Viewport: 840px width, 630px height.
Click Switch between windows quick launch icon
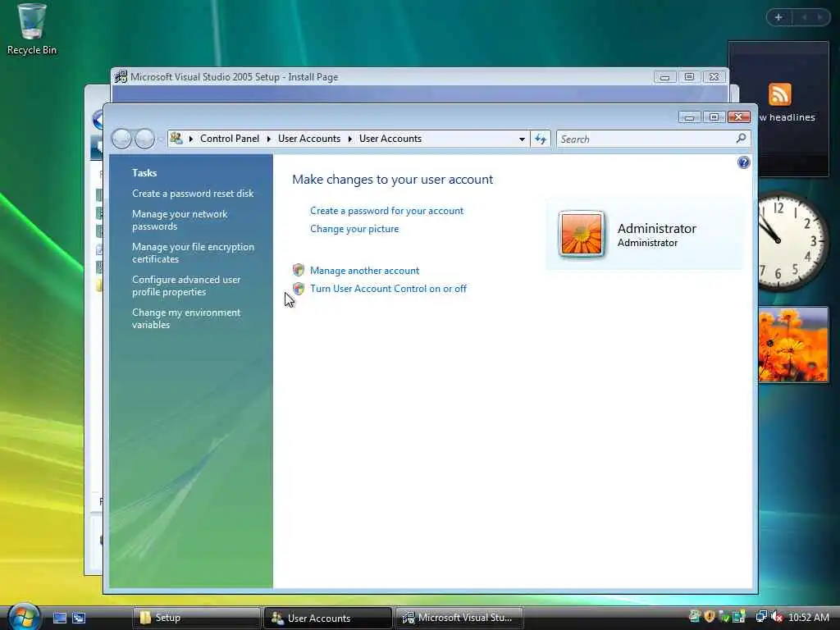coord(79,618)
